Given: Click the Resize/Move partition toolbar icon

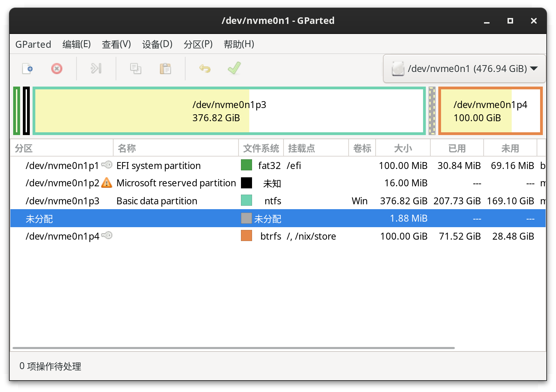Looking at the screenshot, I should tap(96, 69).
